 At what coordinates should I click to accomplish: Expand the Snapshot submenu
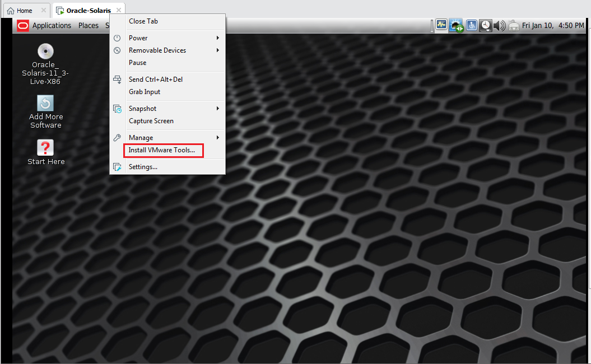click(141, 108)
